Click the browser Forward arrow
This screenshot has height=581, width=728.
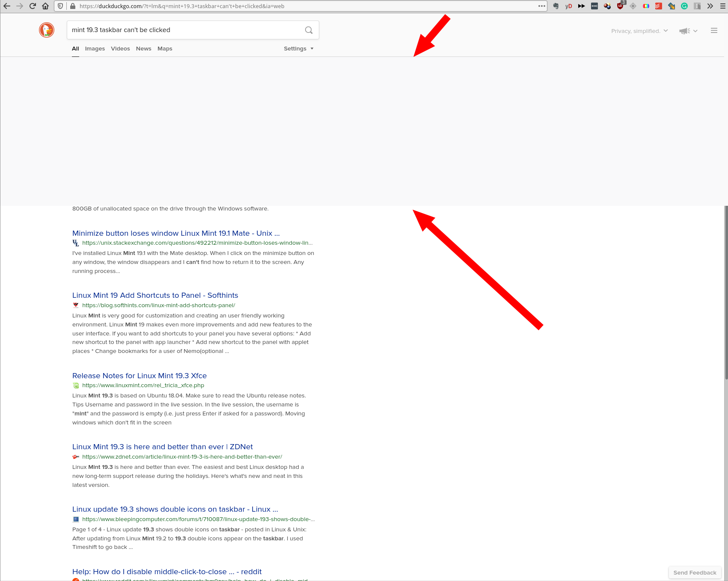pos(20,6)
